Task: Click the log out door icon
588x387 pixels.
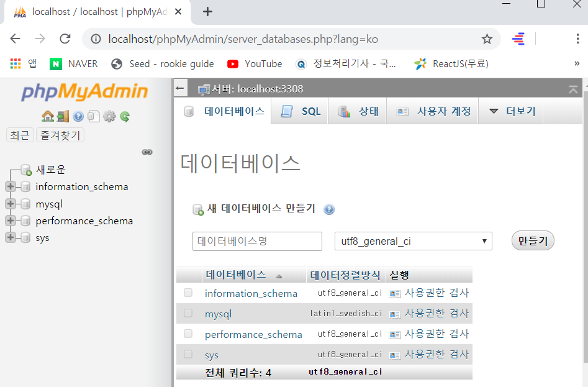Action: point(63,117)
